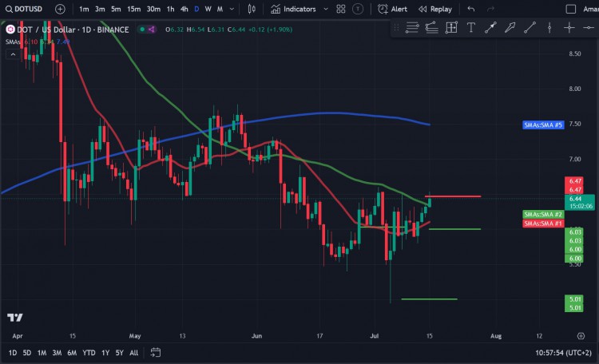Open the layout setup square icon
This screenshot has width=599, height=364.
click(x=571, y=9)
